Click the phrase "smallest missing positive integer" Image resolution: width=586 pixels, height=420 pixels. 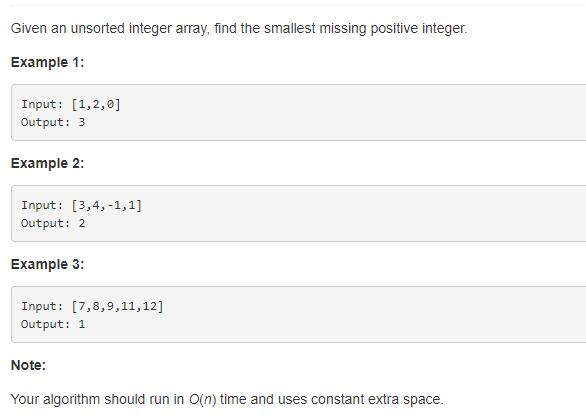click(364, 29)
